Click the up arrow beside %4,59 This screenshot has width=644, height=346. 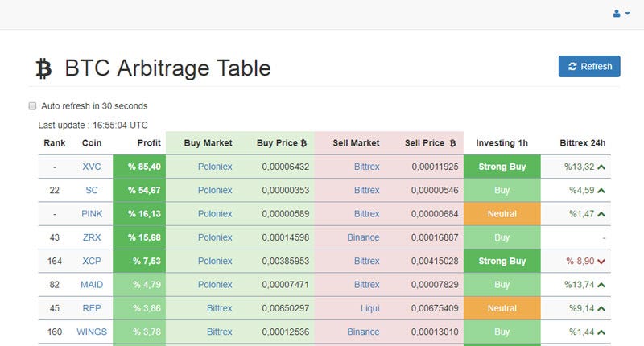coord(601,191)
